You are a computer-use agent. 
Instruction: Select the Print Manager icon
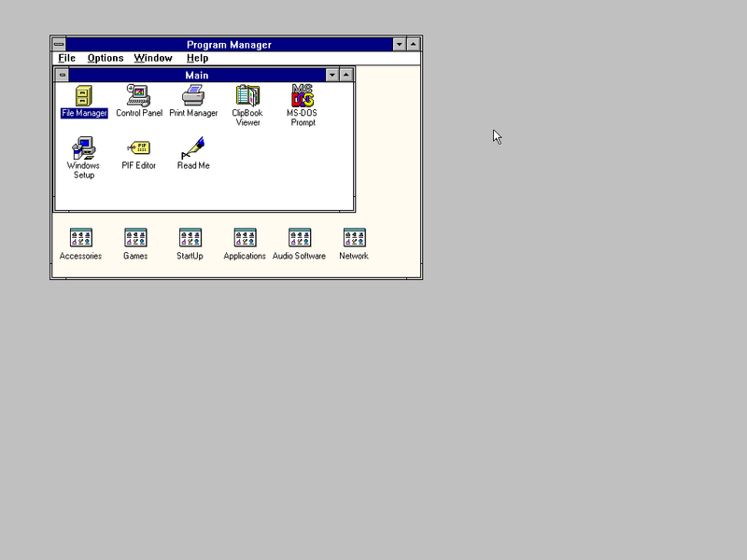pyautogui.click(x=193, y=96)
